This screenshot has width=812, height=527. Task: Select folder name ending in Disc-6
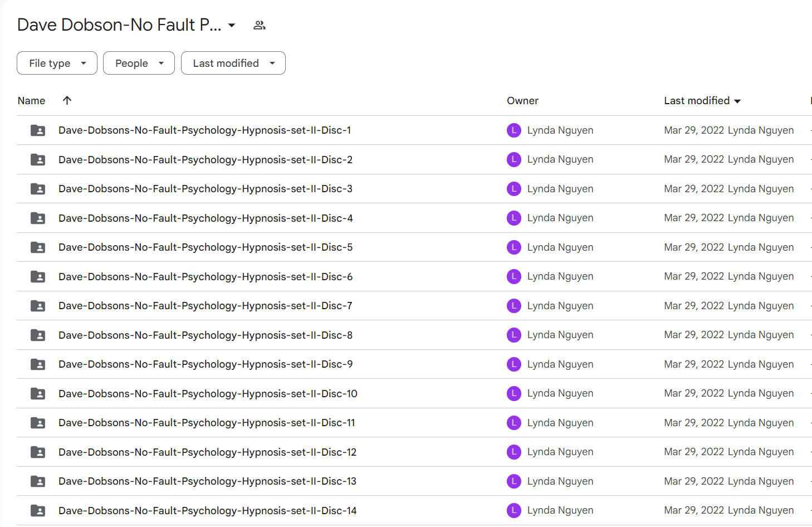pos(206,276)
